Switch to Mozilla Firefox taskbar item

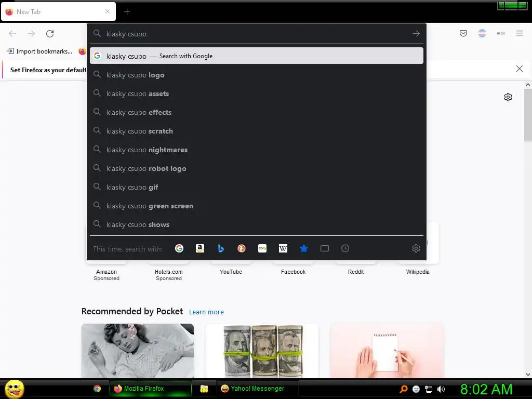pos(150,389)
